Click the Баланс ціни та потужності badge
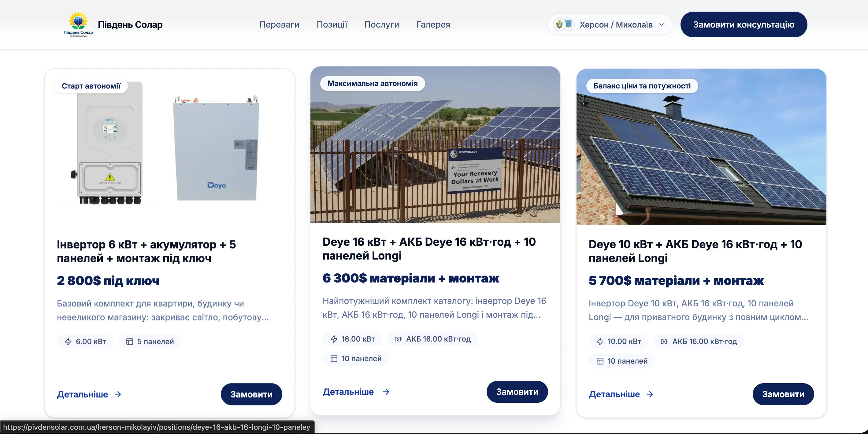Screen dimensions: 868x434 [642, 86]
